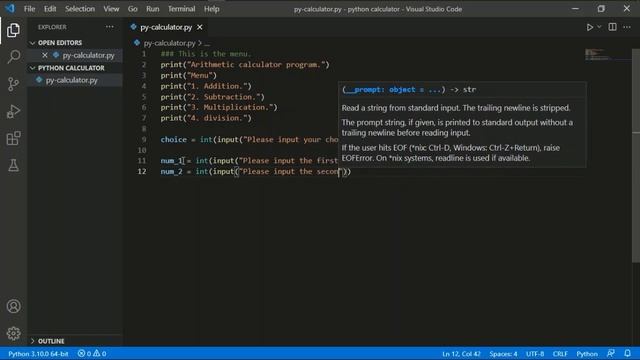
Task: Change file encoding UTF-8
Action: 535,353
